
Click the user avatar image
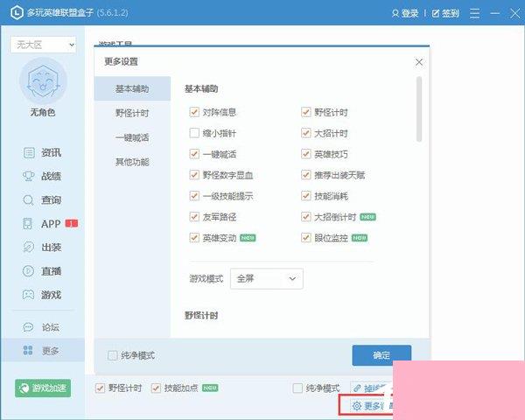pyautogui.click(x=43, y=80)
